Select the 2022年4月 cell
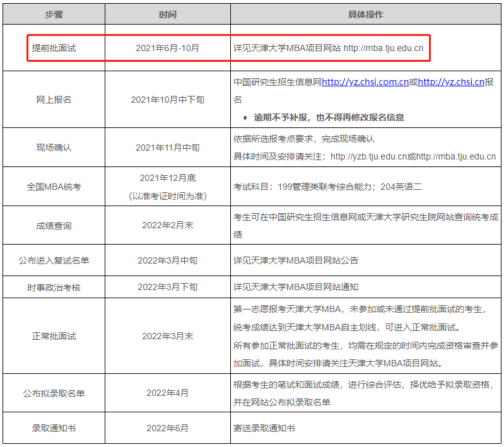 [167, 393]
